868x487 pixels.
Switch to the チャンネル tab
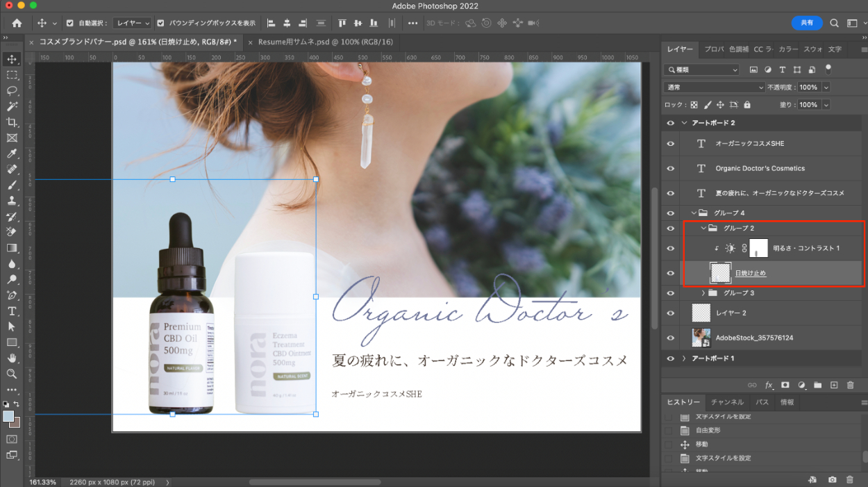tap(727, 402)
